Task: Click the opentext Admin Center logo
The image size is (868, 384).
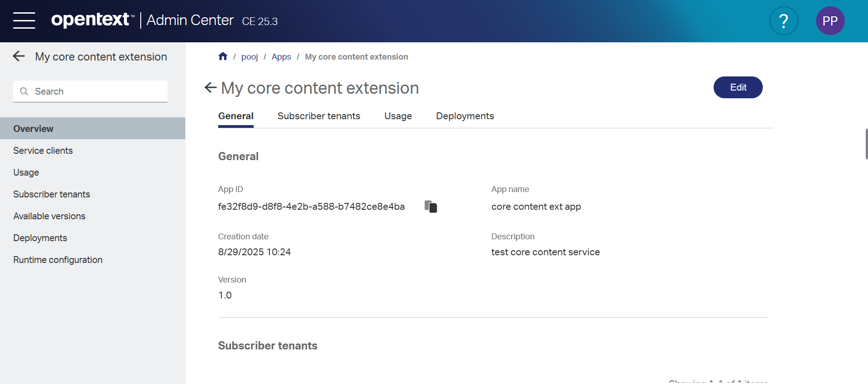Action: [x=142, y=20]
